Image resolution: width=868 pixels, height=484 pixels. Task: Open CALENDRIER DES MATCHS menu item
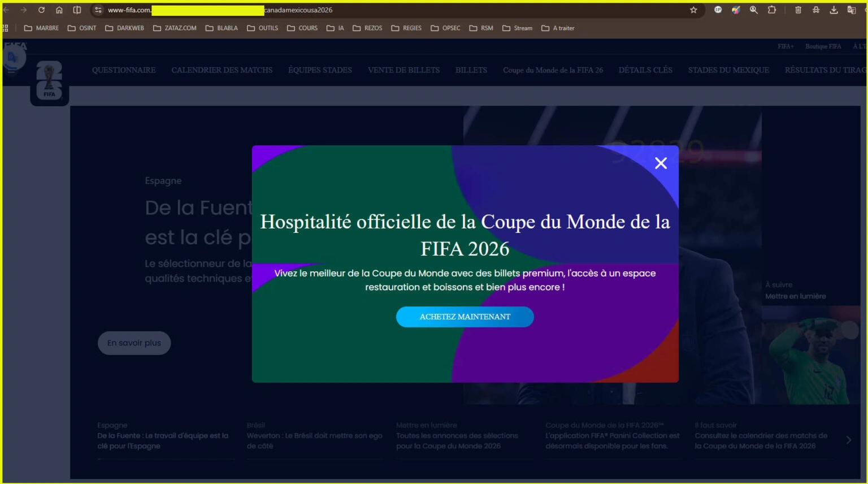coord(222,70)
